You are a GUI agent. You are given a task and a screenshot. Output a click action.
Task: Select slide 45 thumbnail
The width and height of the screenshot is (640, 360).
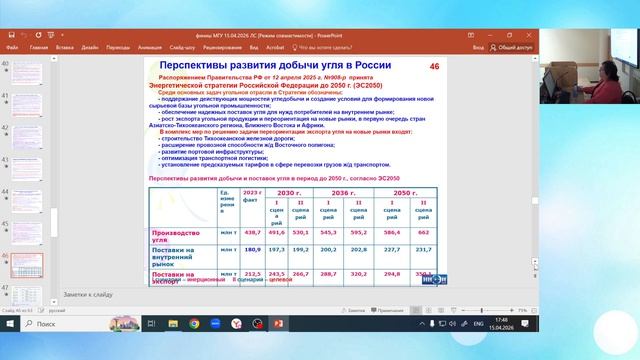tap(27, 233)
